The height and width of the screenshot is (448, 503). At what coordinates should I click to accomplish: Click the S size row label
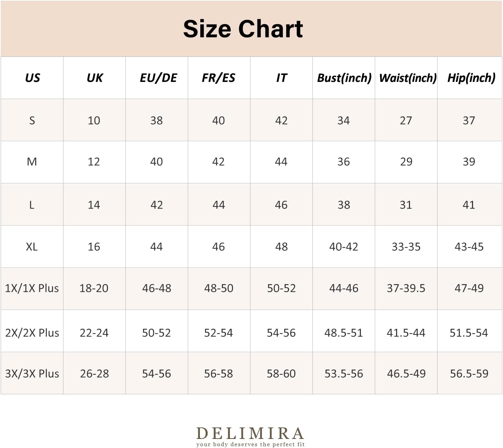coord(32,121)
